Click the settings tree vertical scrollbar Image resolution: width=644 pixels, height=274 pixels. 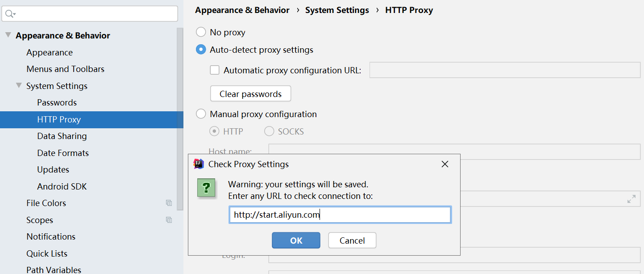pyautogui.click(x=180, y=119)
